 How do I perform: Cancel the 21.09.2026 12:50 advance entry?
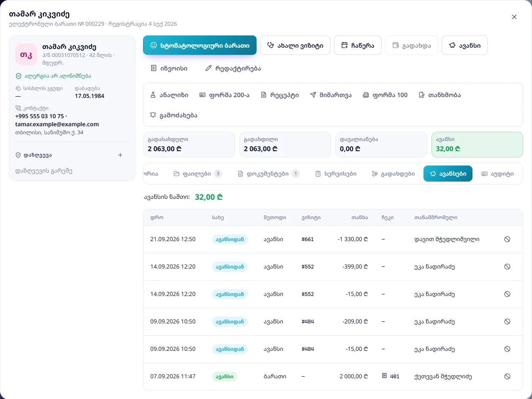coord(507,239)
